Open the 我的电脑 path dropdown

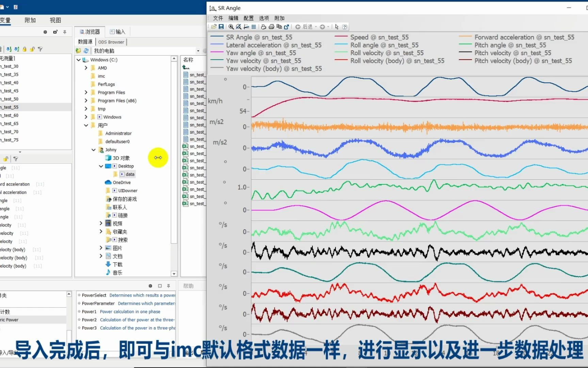(x=198, y=50)
